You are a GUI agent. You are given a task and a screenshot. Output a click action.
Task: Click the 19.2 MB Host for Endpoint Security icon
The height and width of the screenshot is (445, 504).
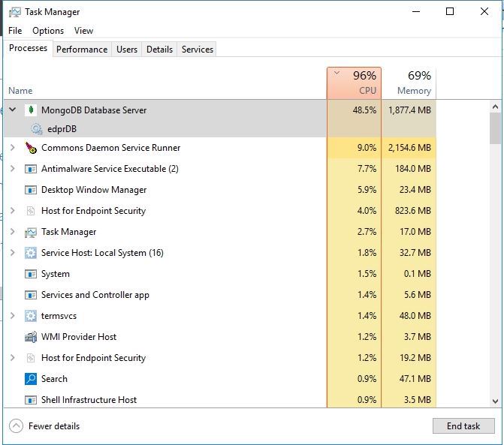[x=31, y=358]
